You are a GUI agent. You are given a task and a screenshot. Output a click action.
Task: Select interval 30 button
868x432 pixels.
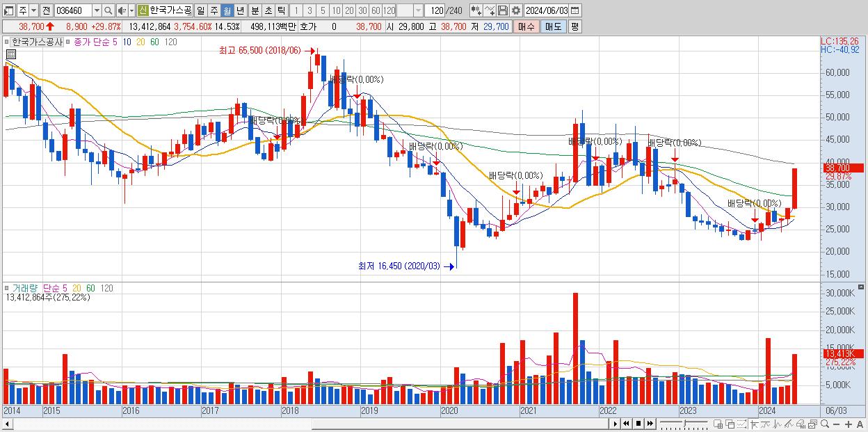(362, 10)
